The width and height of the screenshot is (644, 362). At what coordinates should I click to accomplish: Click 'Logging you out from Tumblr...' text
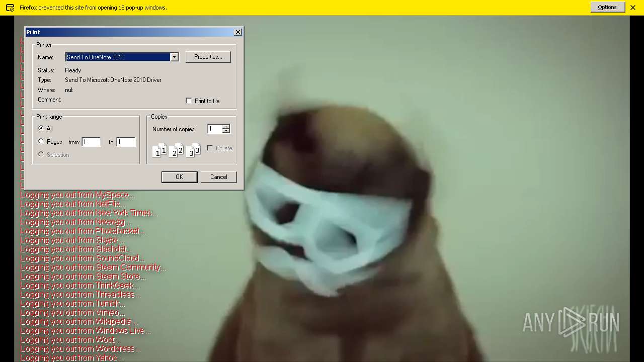[x=73, y=304]
